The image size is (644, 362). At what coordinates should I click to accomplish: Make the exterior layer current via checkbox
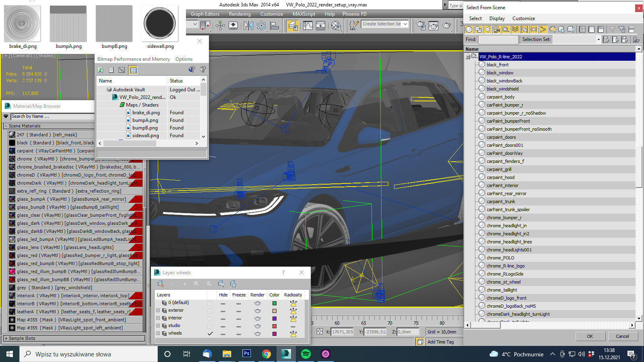pyautogui.click(x=210, y=311)
